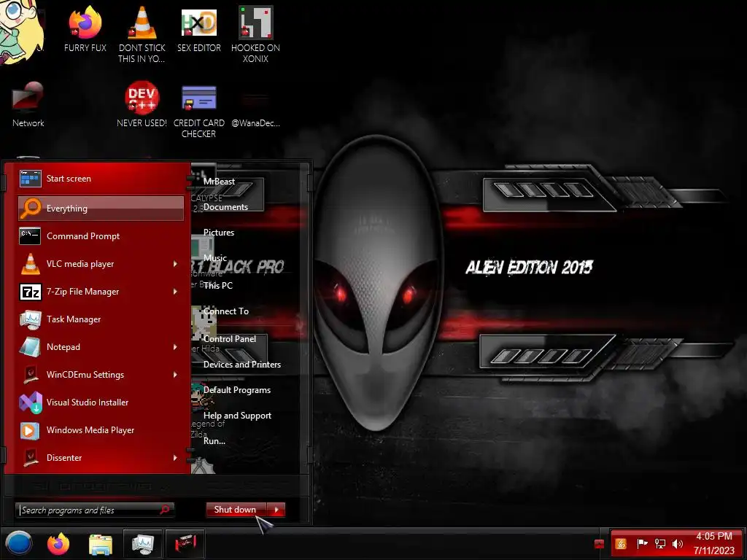Expand Notepad recent files arrow
747x560 pixels.
pyautogui.click(x=175, y=346)
